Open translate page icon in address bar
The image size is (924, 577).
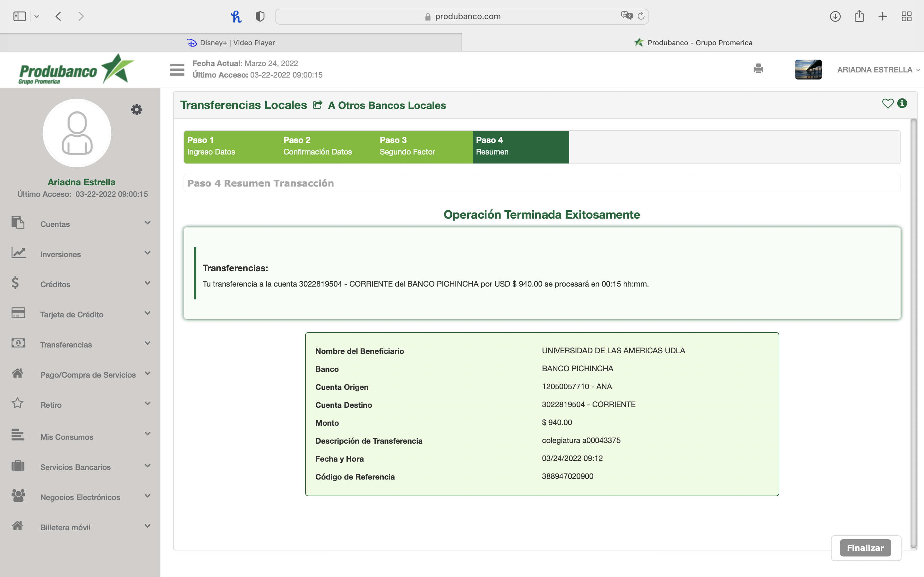point(627,16)
